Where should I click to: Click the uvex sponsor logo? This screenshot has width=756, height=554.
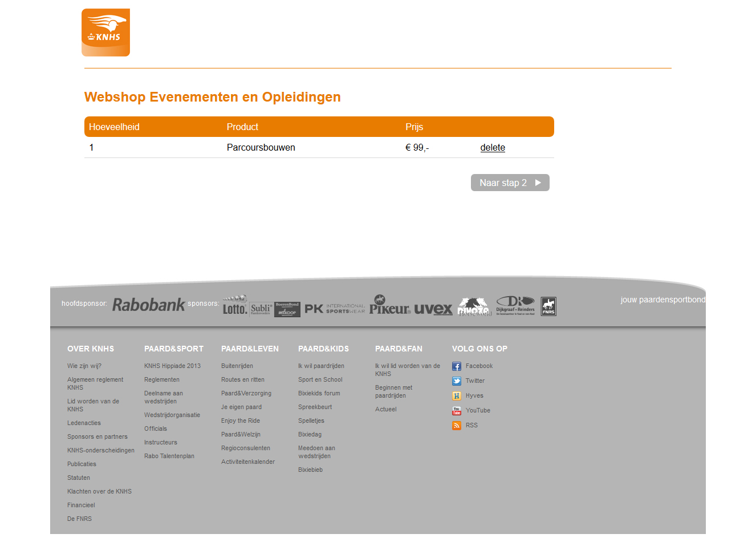point(433,309)
